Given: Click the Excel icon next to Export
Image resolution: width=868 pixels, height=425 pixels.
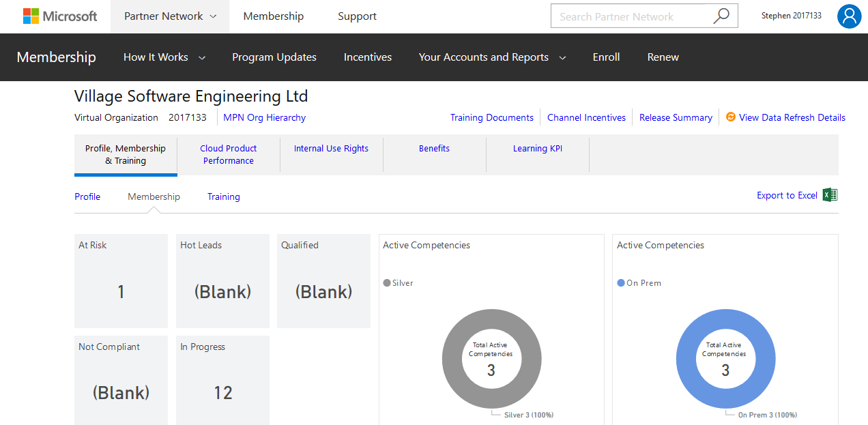Looking at the screenshot, I should [x=829, y=194].
